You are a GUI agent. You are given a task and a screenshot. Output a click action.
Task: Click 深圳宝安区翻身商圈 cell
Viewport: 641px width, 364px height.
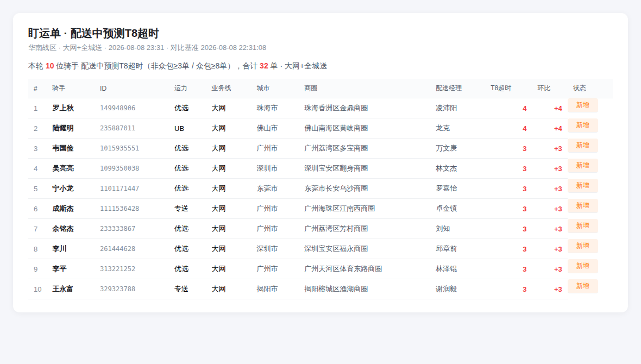pos(336,168)
